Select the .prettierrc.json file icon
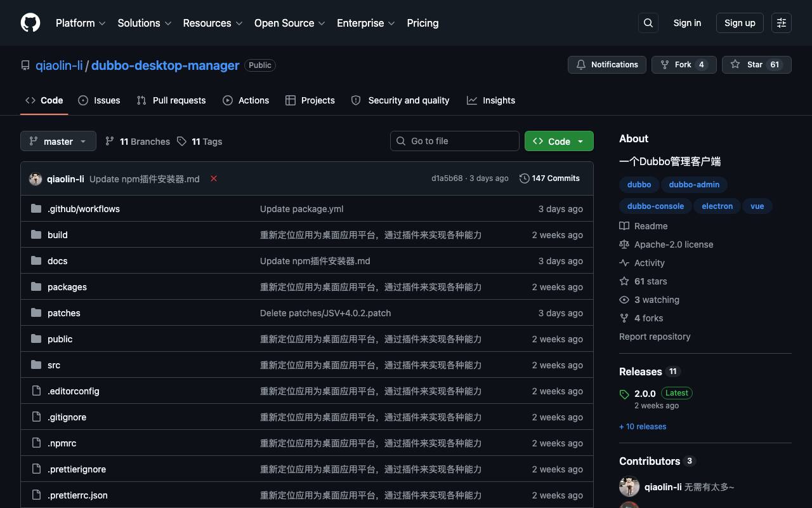The image size is (812, 508). (x=36, y=495)
